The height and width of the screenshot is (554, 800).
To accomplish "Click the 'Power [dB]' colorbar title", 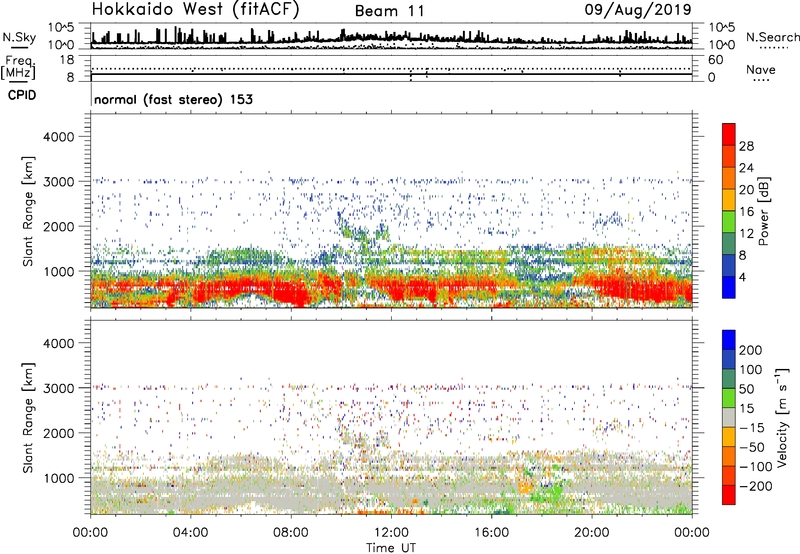I will [x=764, y=211].
